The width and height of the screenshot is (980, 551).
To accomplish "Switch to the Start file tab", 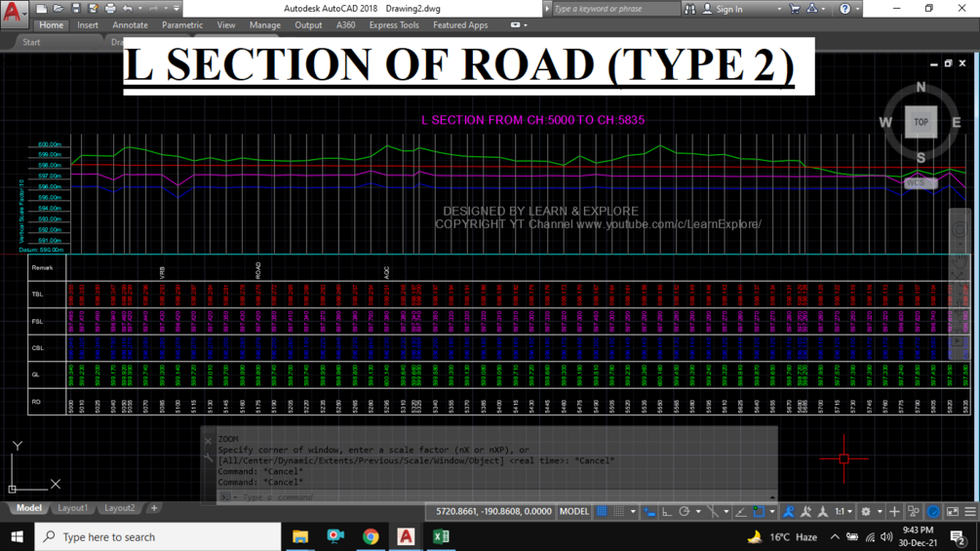I will pos(31,42).
